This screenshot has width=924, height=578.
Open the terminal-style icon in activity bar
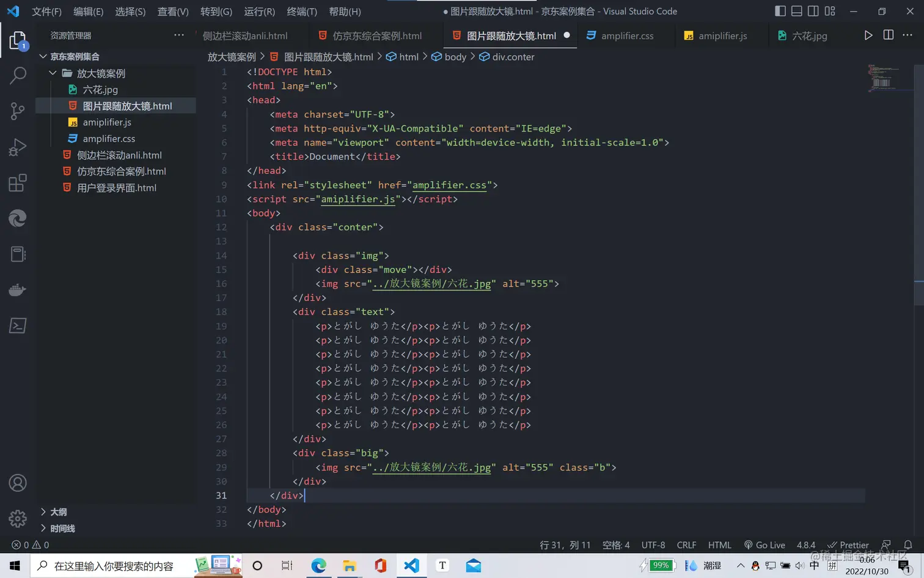pos(18,325)
